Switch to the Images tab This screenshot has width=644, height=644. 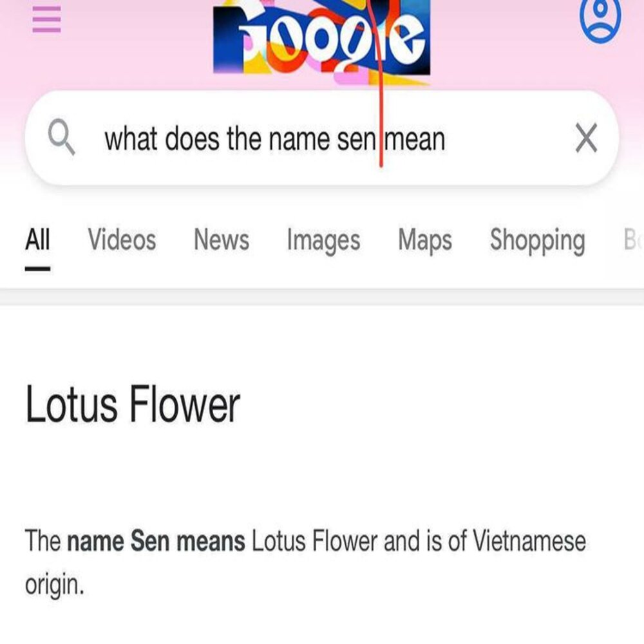tap(323, 240)
